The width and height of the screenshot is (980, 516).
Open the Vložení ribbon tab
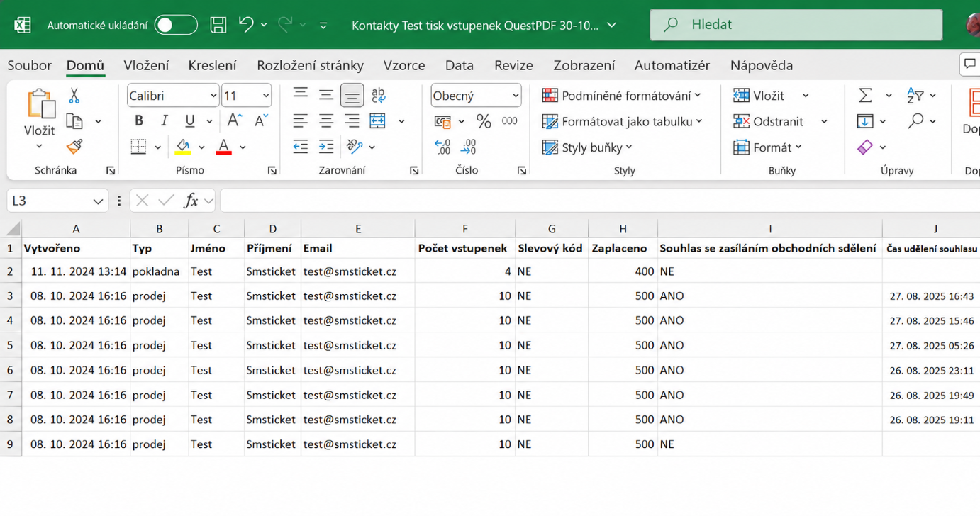point(146,65)
